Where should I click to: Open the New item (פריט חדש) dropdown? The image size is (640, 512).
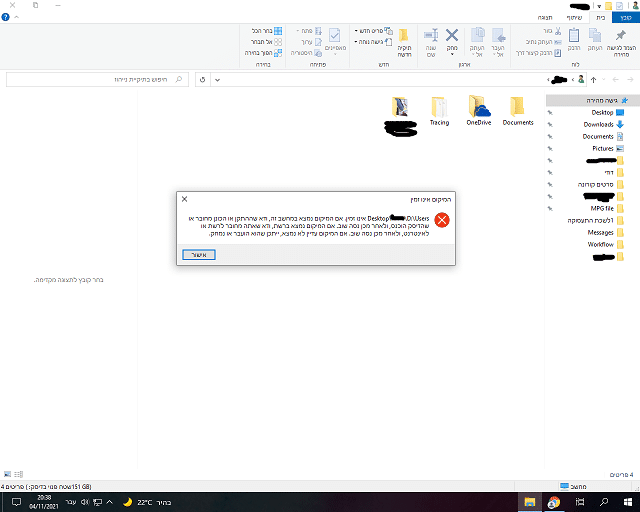(373, 31)
